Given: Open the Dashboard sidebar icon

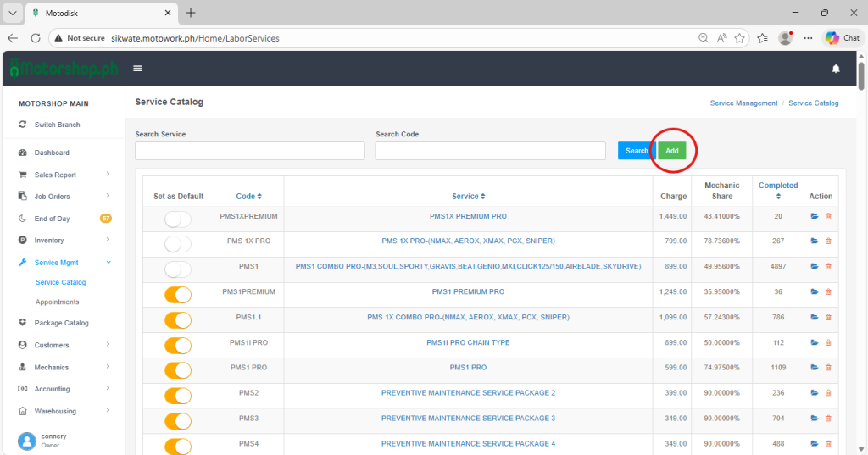Looking at the screenshot, I should [x=23, y=153].
